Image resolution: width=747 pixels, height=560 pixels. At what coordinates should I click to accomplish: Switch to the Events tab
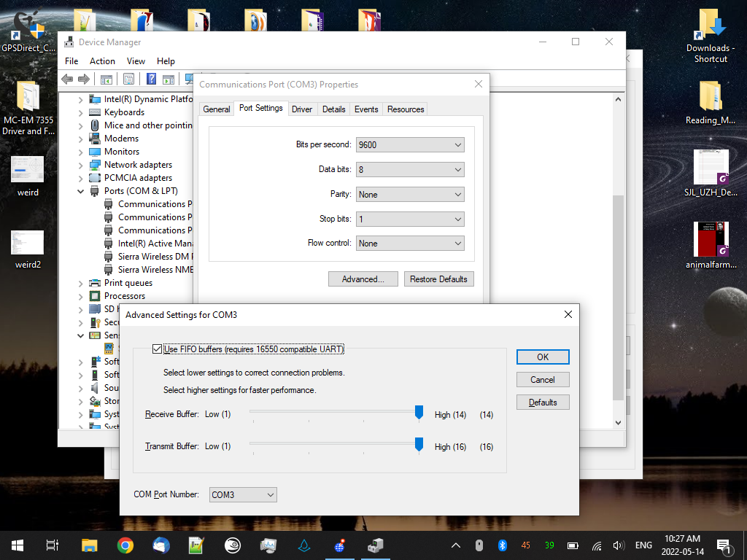coord(366,109)
